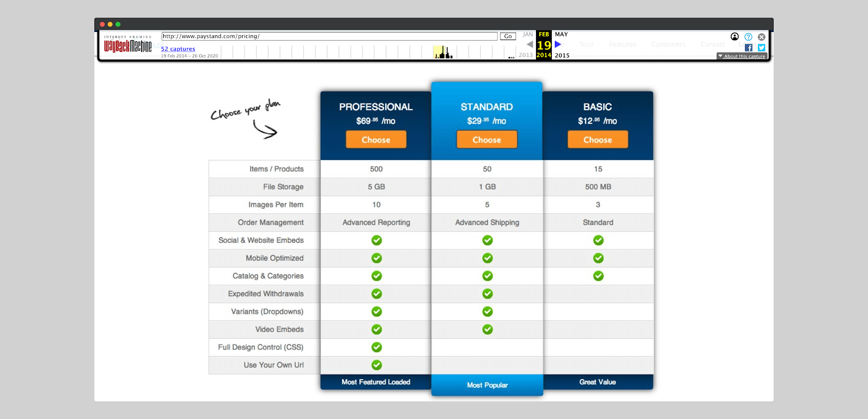Screen dimensions: 868x419
Task: Click the Advanced Shipping cell
Action: (x=487, y=223)
